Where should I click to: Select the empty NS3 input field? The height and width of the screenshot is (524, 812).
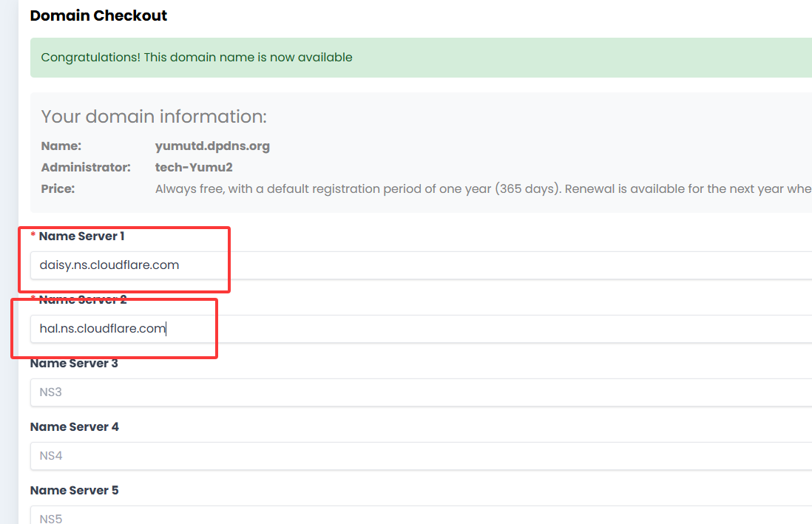click(422, 392)
